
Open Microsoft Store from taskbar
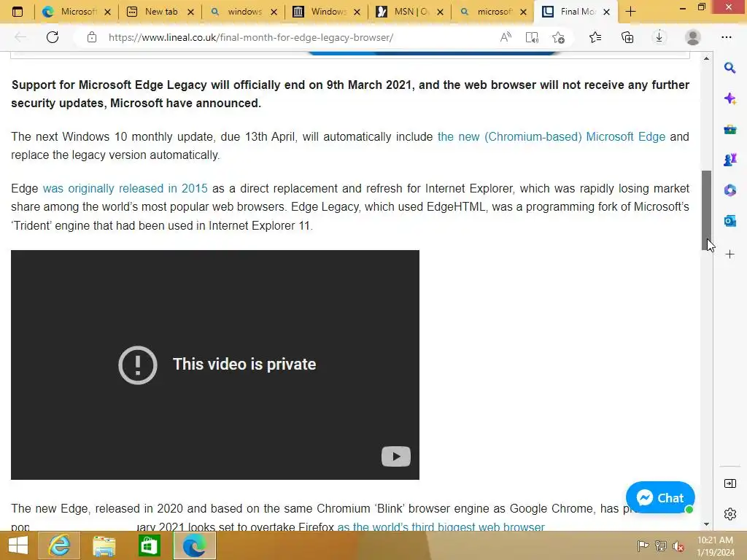(149, 545)
